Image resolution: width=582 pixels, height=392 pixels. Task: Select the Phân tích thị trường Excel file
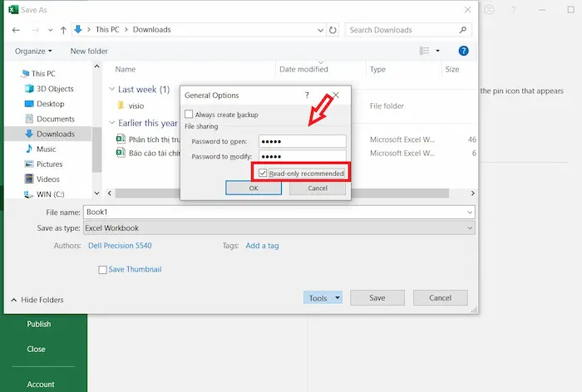coord(148,140)
